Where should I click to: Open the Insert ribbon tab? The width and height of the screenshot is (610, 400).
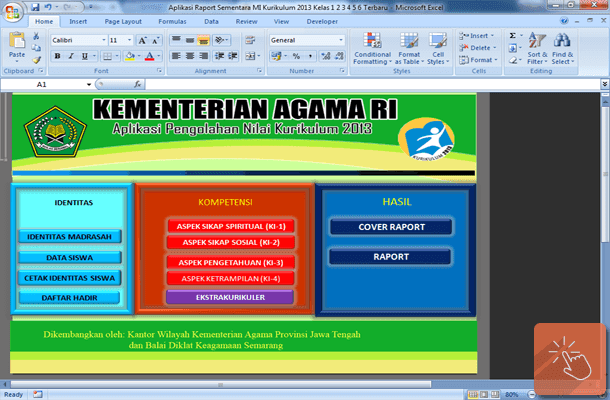tap(78, 21)
